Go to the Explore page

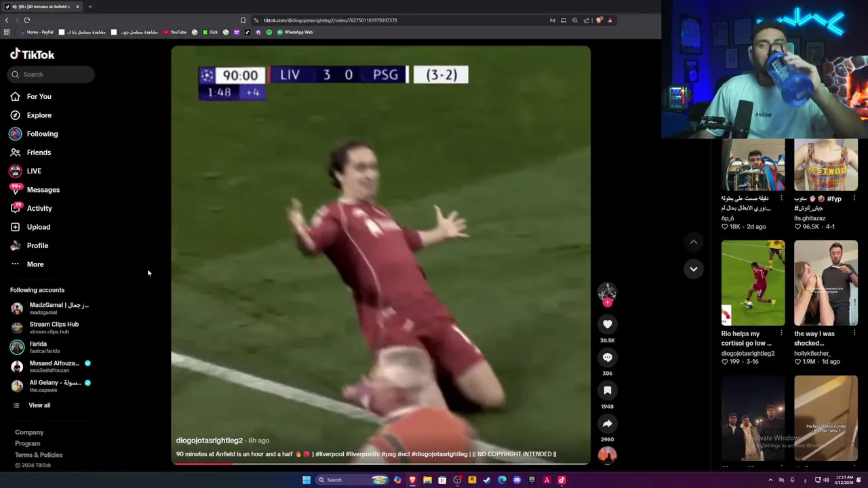pyautogui.click(x=31, y=115)
